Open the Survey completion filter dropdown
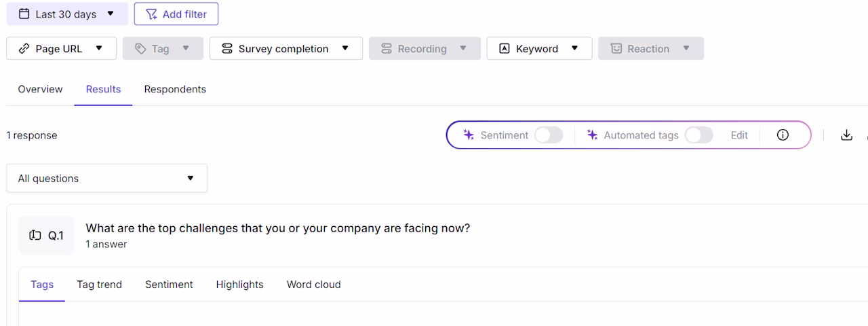This screenshot has height=326, width=868. point(286,48)
